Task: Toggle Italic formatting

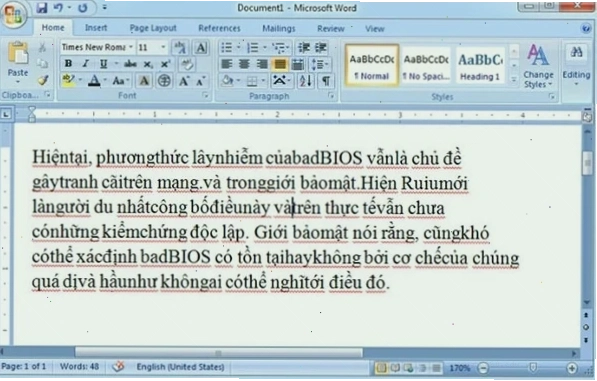Action: point(86,64)
